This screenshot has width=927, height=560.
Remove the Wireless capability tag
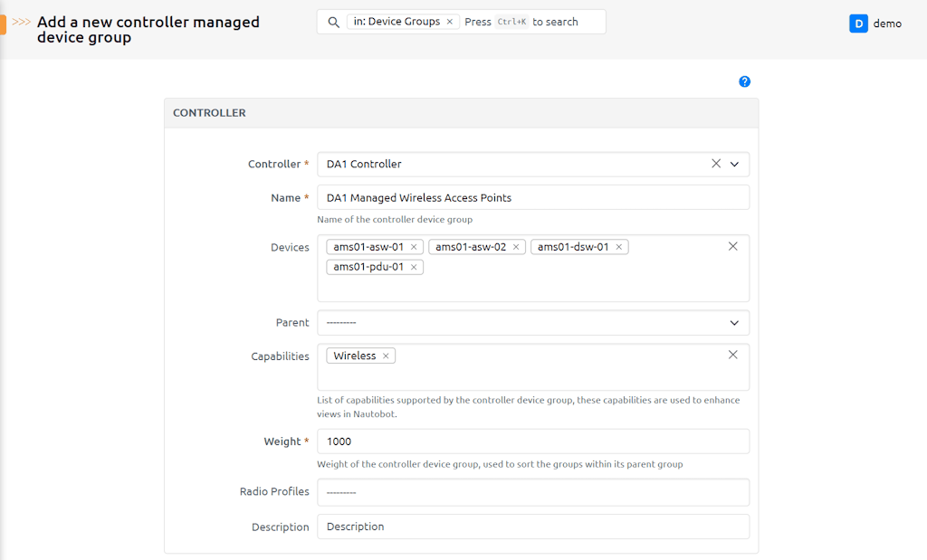tap(386, 356)
